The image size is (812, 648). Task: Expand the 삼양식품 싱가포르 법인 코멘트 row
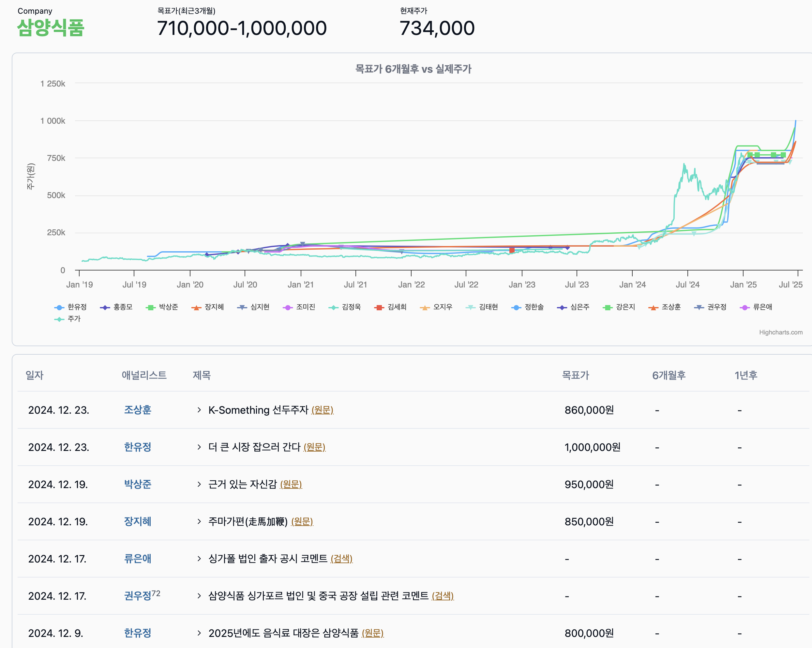pyautogui.click(x=199, y=596)
